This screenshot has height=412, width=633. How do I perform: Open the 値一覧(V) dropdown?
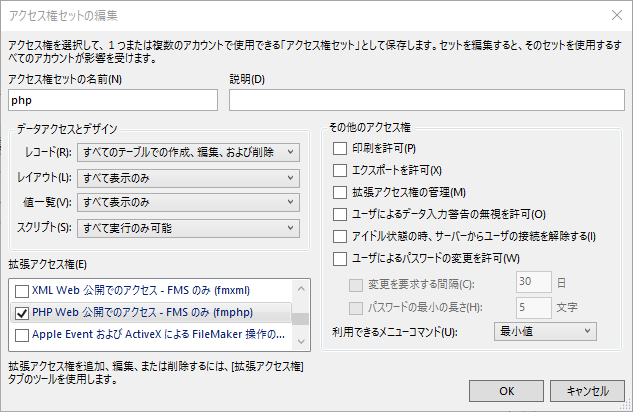[188, 202]
